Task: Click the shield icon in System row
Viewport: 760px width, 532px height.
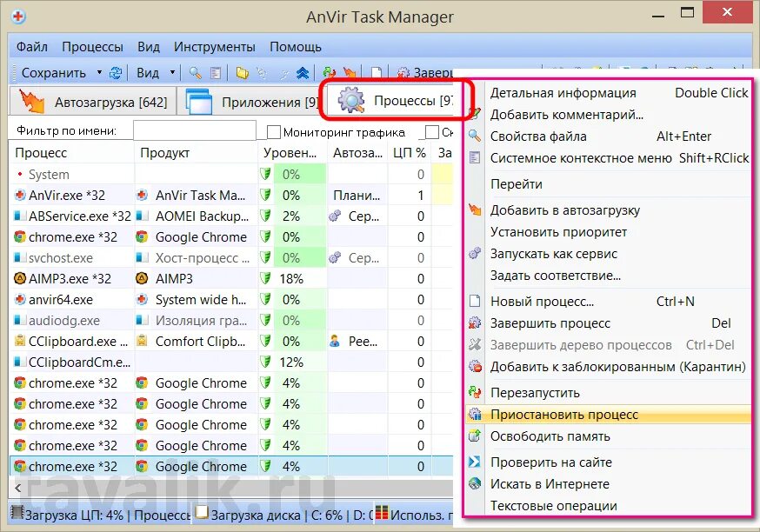Action: pos(265,174)
